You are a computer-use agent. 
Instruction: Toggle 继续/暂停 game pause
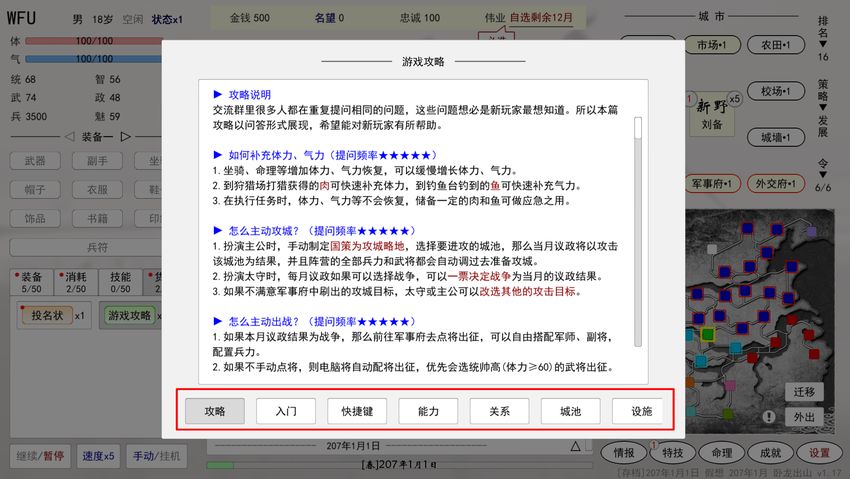click(38, 456)
